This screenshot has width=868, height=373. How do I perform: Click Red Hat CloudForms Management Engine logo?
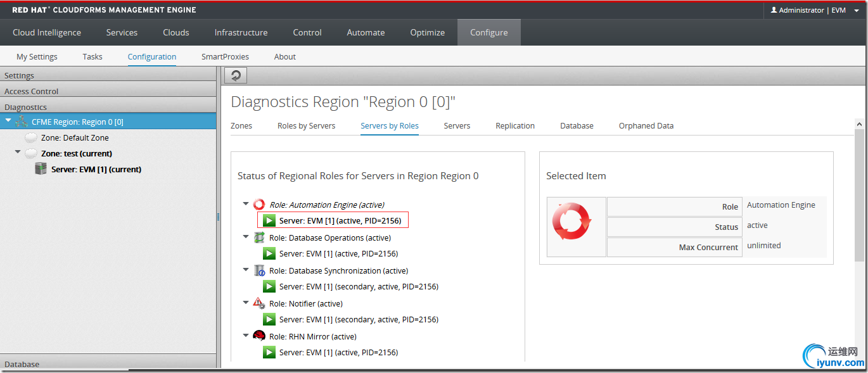coord(104,9)
